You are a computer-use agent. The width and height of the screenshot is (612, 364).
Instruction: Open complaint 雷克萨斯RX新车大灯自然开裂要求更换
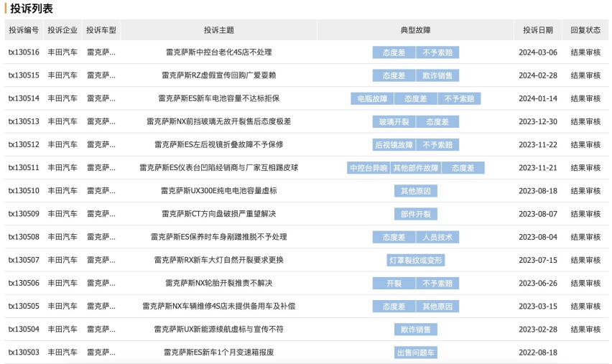coord(218,260)
